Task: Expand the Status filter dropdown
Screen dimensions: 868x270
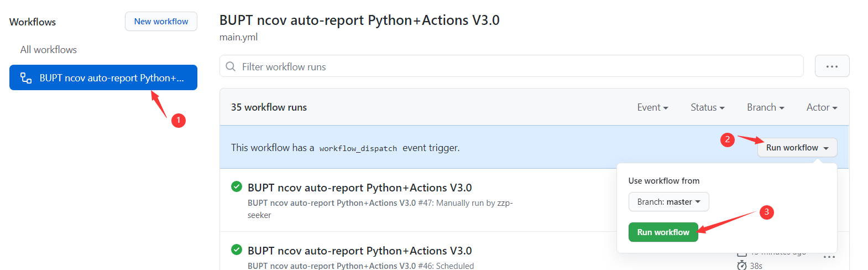Action: (707, 107)
